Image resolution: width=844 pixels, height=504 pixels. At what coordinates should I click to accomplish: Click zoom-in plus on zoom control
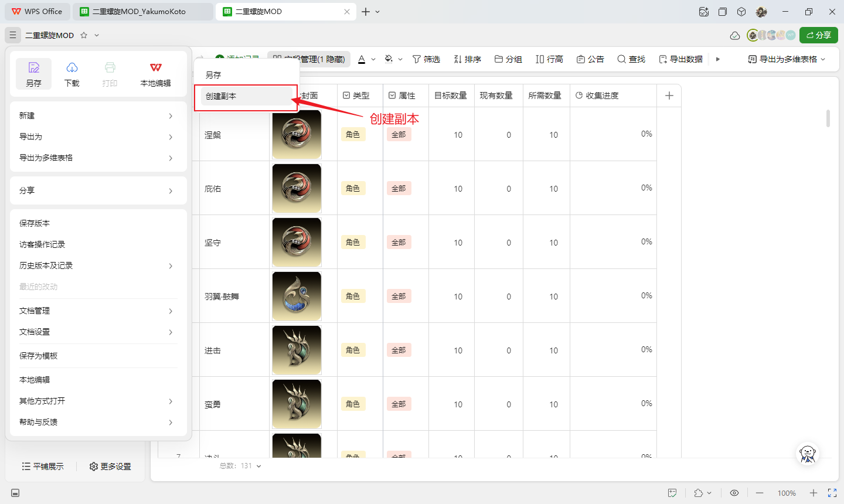(x=814, y=493)
